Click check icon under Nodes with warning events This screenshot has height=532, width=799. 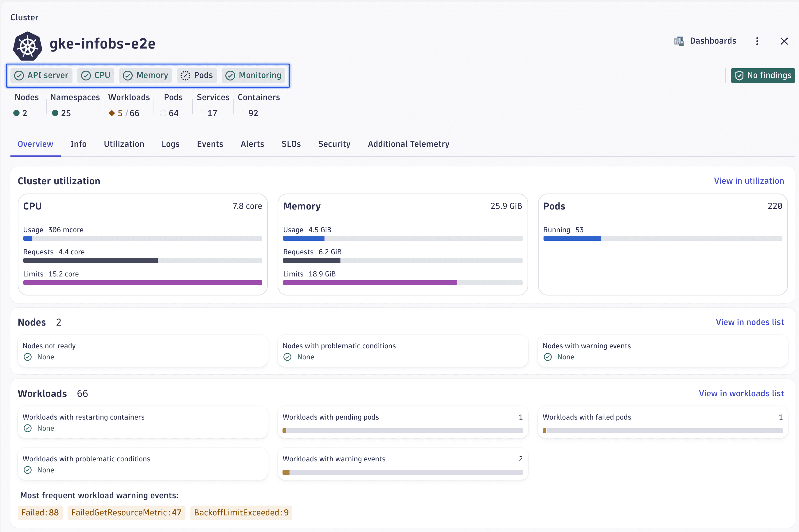[x=548, y=357]
